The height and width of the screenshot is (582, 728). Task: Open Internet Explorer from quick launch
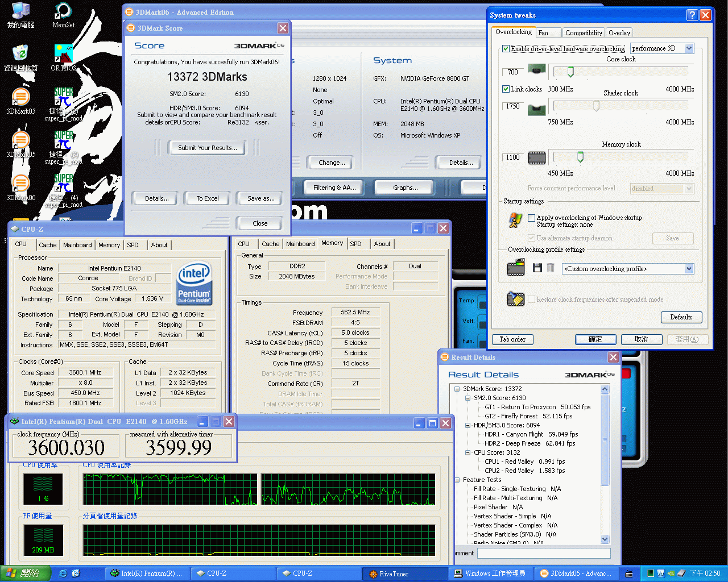63,573
